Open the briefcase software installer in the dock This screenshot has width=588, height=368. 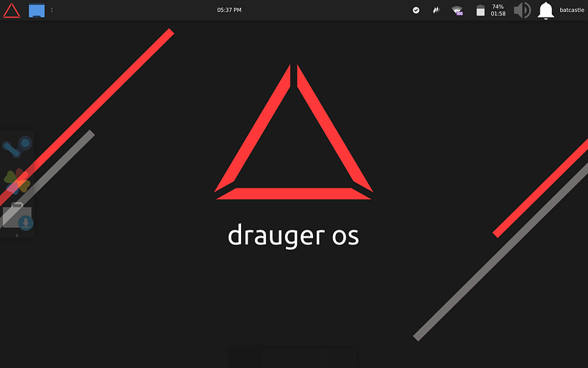tap(18, 216)
